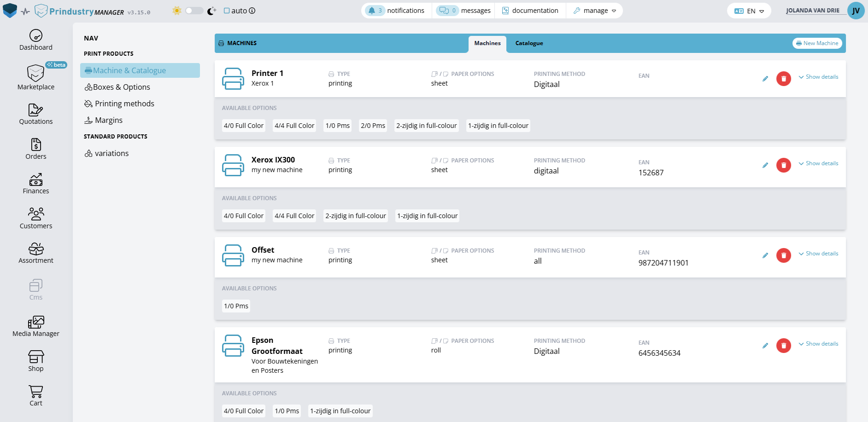
Task: Open Media Manager from the sidebar
Action: 36,326
